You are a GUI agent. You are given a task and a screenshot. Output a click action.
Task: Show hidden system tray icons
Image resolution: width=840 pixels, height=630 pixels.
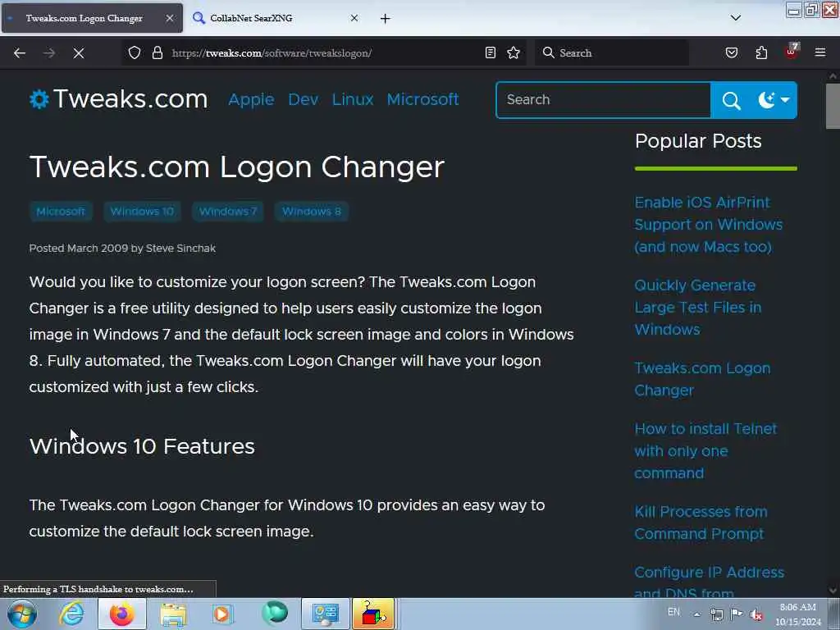[x=696, y=614]
